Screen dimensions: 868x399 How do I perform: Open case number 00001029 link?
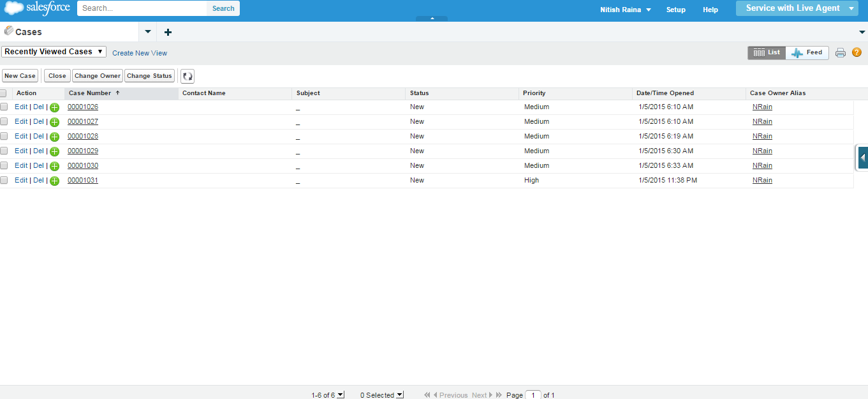(x=83, y=151)
